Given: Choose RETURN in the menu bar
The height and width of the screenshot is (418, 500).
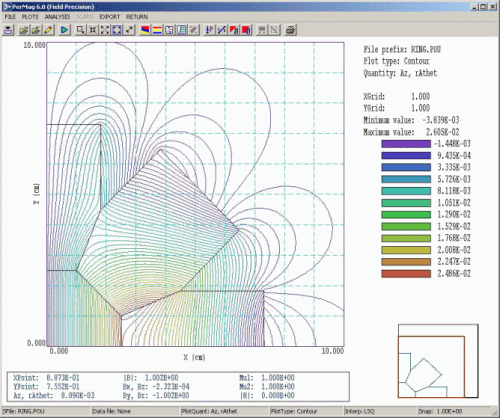Looking at the screenshot, I should coord(137,17).
